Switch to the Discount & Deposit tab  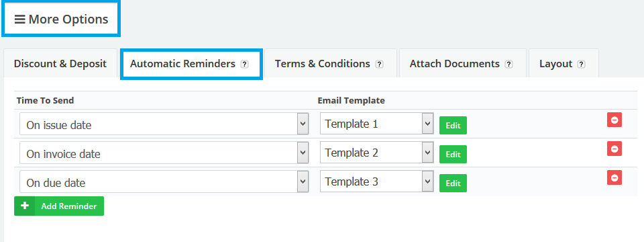pyautogui.click(x=60, y=63)
